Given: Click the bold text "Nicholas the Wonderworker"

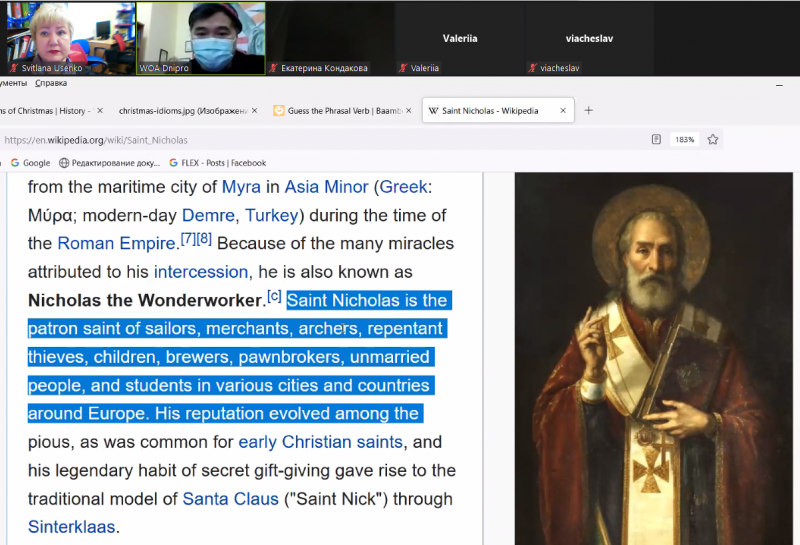Looking at the screenshot, I should coord(145,300).
